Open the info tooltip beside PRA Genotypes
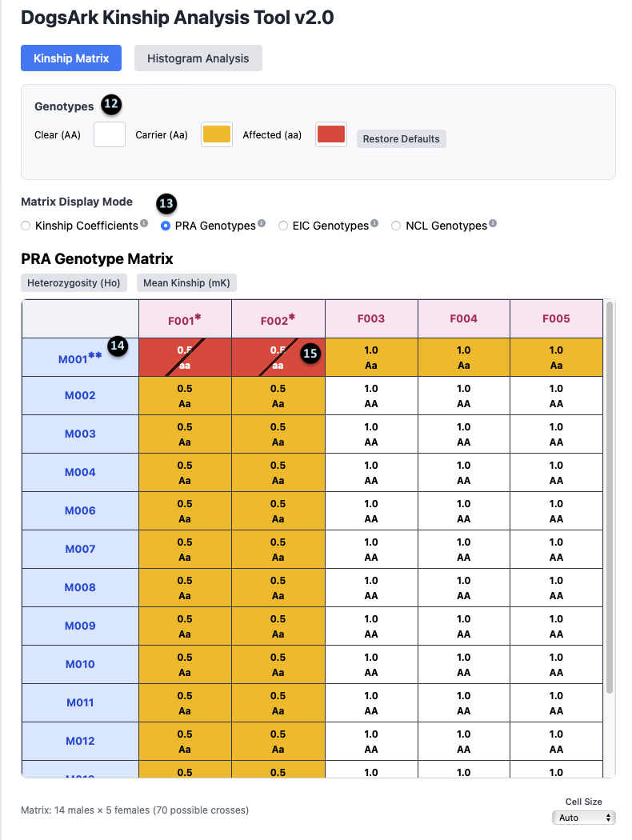 (261, 222)
